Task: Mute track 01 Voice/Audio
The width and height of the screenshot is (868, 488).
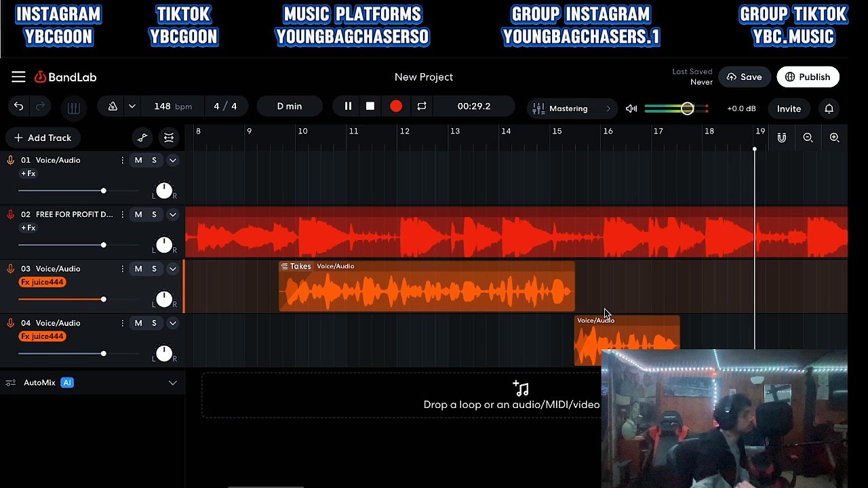Action: tap(138, 160)
